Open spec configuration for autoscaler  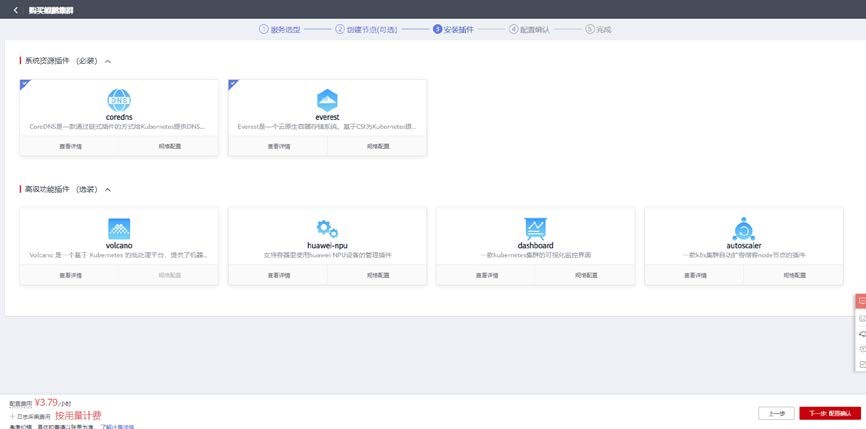793,275
